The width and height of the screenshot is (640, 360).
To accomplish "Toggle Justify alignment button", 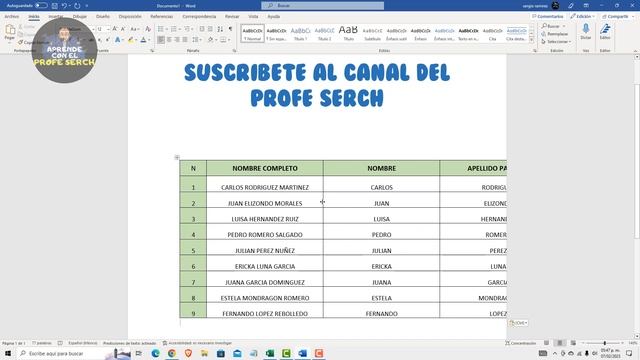I will (185, 40).
